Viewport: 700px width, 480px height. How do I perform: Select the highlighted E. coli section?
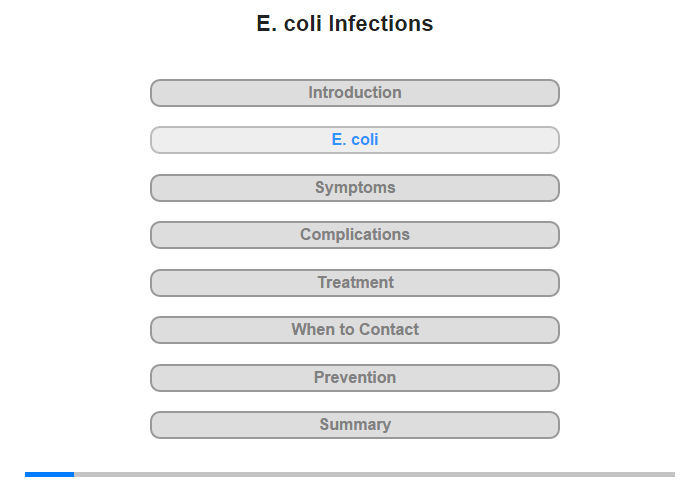(354, 140)
